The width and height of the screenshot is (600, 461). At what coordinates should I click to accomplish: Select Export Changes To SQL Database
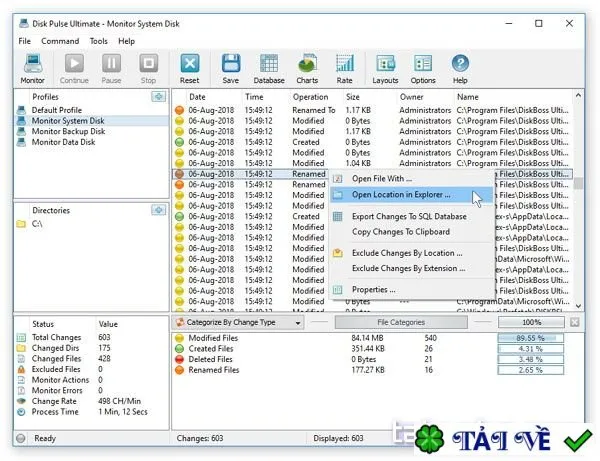pos(409,217)
